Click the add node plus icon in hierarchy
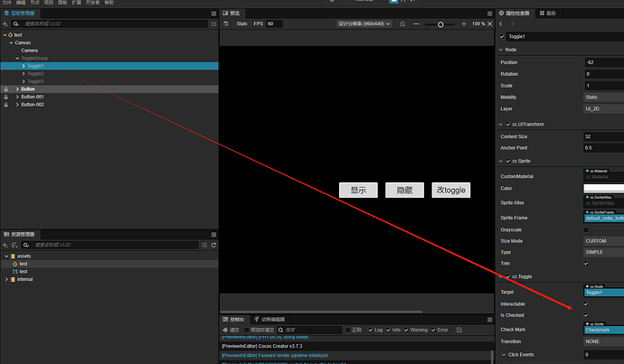The image size is (624, 364). click(x=5, y=24)
